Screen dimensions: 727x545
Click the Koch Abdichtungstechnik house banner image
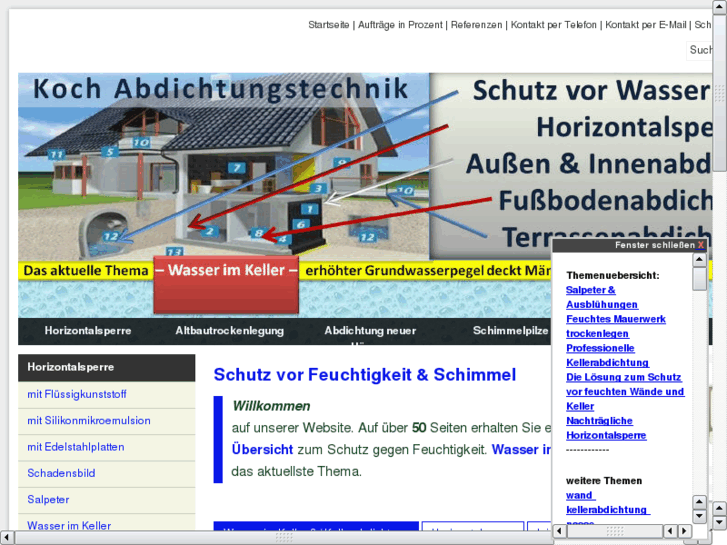tap(223, 166)
